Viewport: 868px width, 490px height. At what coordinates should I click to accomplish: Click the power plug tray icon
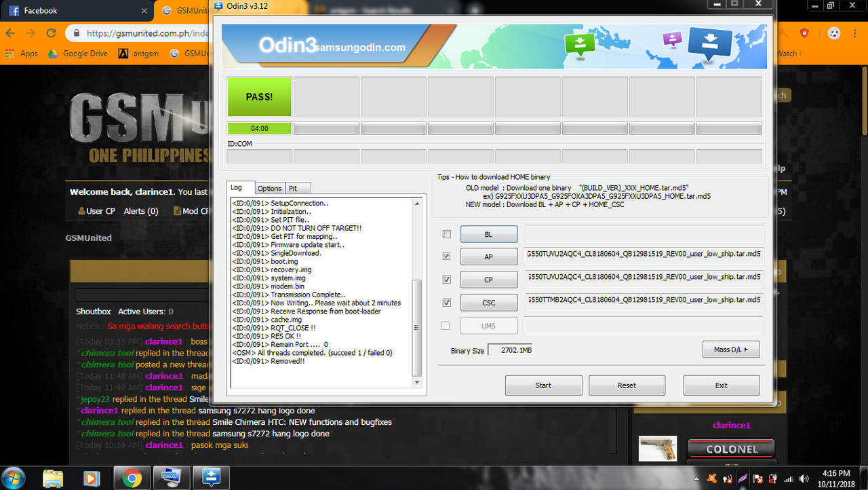coord(774,478)
